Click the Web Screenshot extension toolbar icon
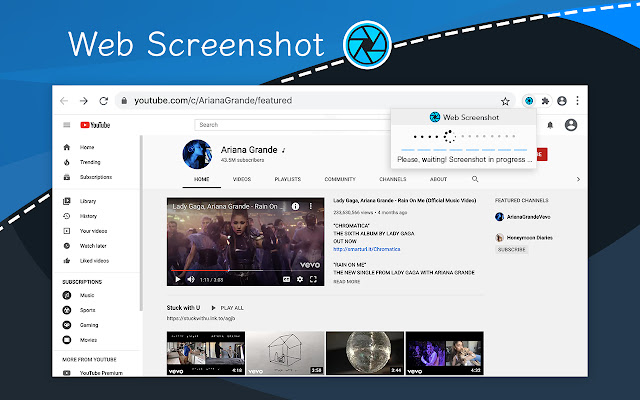The height and width of the screenshot is (400, 640). (529, 101)
